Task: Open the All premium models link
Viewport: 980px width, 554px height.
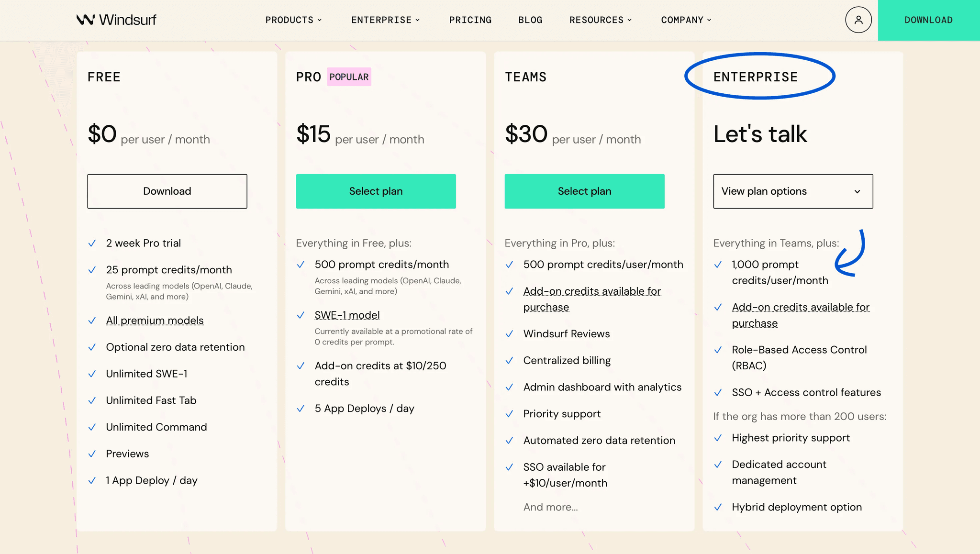Action: (155, 321)
